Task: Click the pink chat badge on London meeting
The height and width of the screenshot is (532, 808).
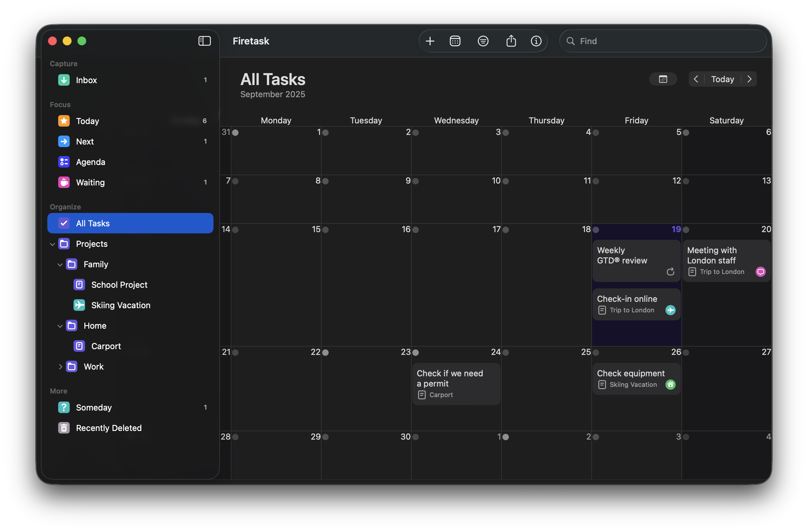Action: 760,272
